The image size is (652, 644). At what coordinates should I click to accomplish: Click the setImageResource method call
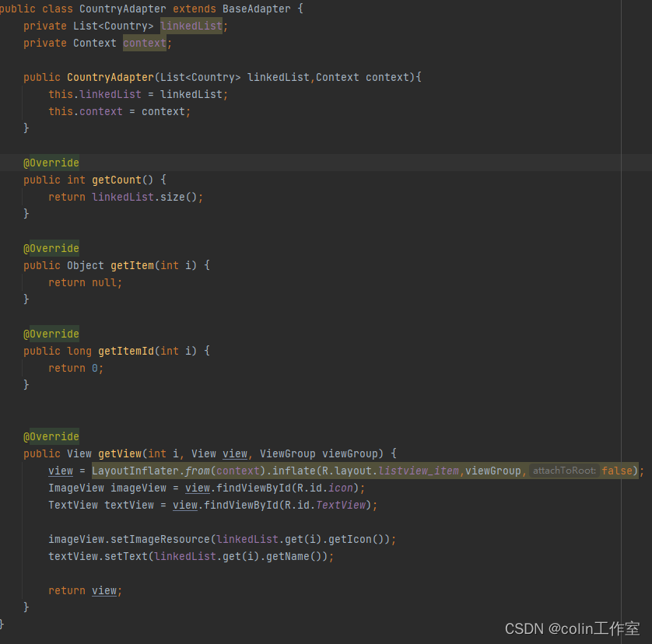point(173,539)
